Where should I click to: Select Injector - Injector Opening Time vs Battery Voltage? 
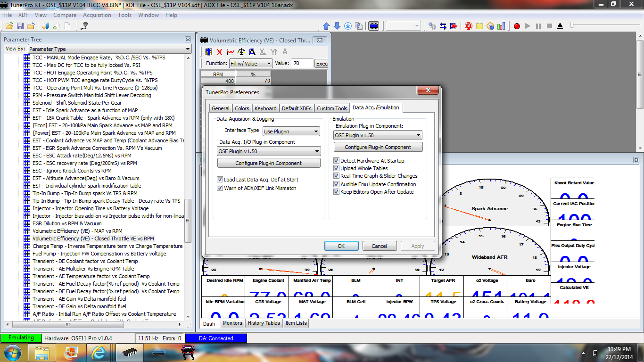(x=91, y=208)
